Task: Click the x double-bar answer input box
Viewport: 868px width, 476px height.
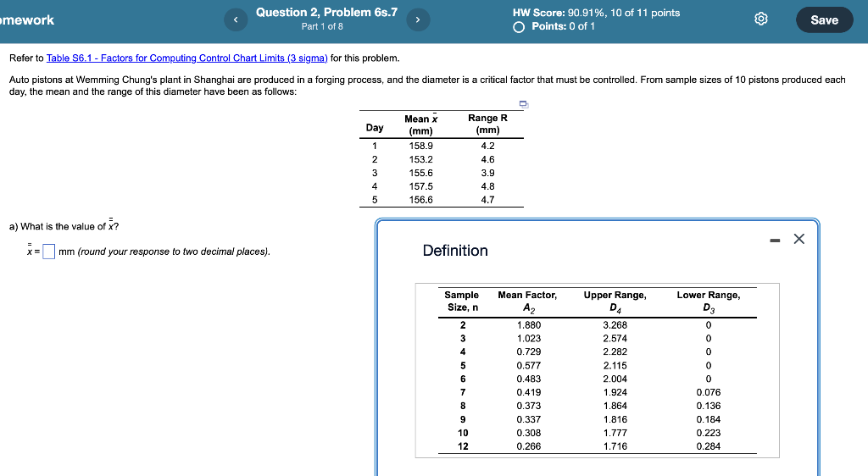Action: (48, 252)
